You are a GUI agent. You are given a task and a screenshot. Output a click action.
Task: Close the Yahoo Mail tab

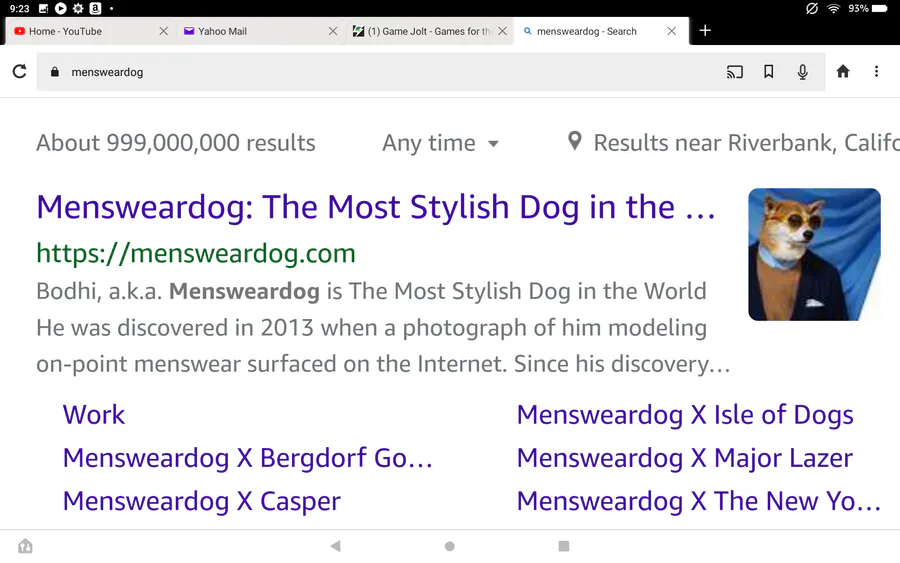point(333,31)
